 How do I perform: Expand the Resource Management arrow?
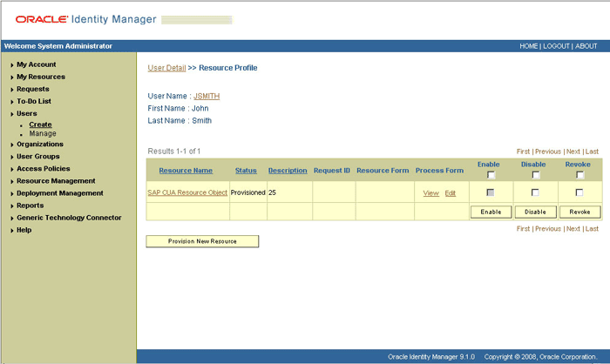12,181
